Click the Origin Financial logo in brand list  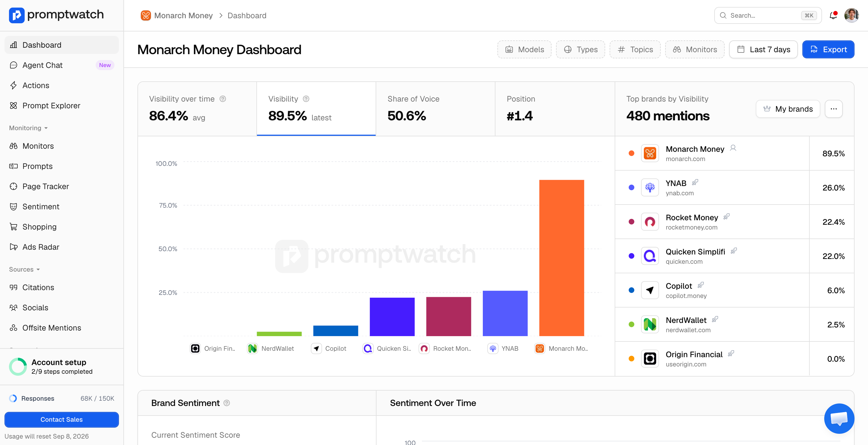point(650,358)
